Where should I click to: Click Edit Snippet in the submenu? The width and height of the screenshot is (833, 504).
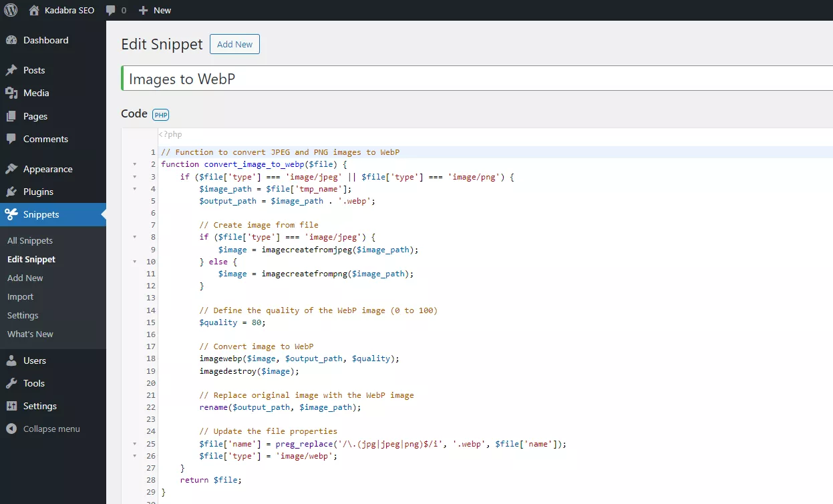(x=31, y=259)
